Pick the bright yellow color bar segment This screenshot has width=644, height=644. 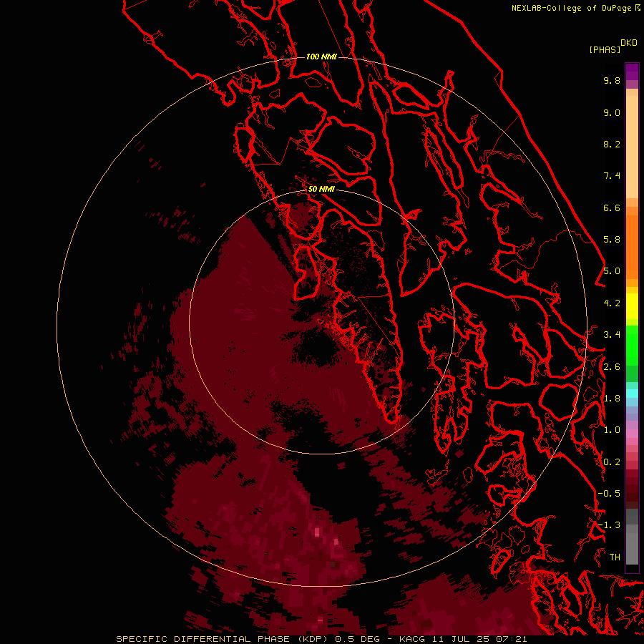[x=632, y=306]
